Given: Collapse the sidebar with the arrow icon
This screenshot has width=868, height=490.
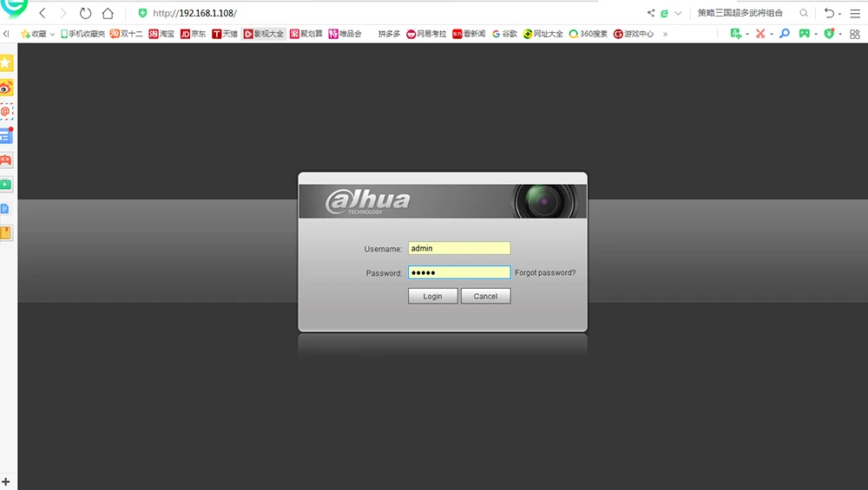Looking at the screenshot, I should click(6, 34).
